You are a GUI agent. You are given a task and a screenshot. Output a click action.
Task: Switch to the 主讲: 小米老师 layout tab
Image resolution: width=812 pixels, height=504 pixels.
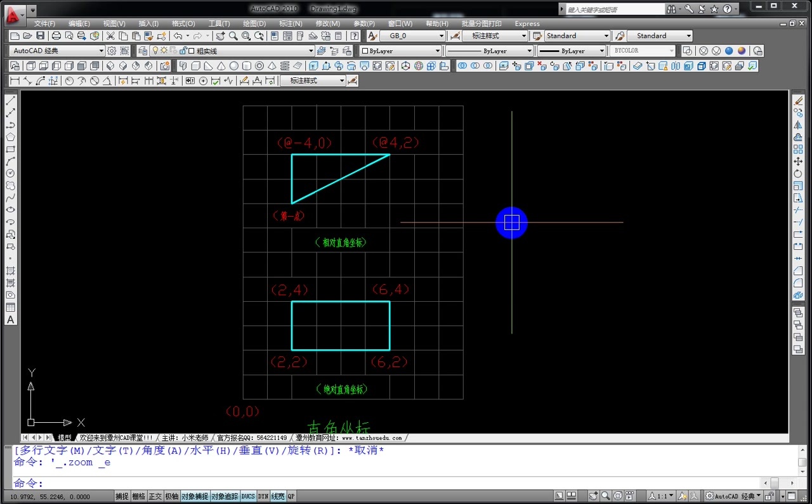tap(185, 437)
